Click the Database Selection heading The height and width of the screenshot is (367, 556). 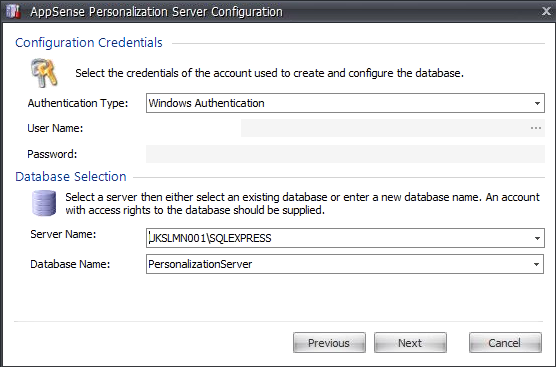[71, 177]
